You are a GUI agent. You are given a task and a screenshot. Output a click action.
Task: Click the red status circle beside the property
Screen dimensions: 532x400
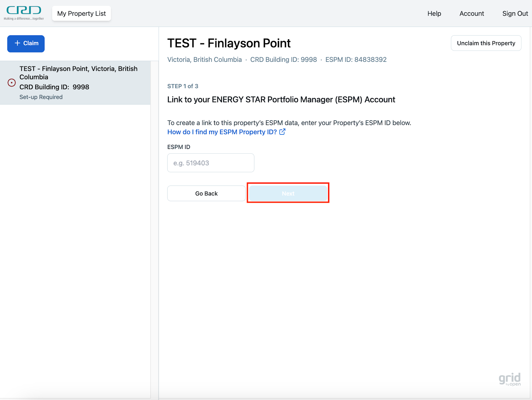12,83
